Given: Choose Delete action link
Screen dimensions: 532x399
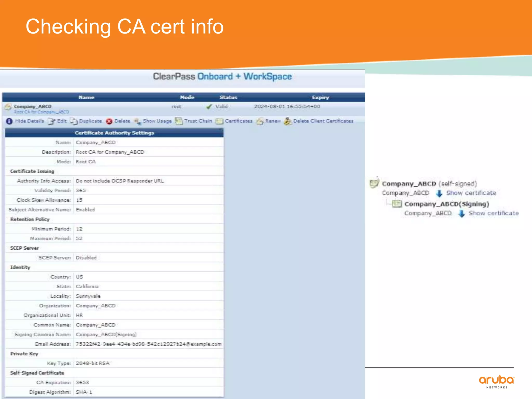Looking at the screenshot, I should [x=122, y=121].
